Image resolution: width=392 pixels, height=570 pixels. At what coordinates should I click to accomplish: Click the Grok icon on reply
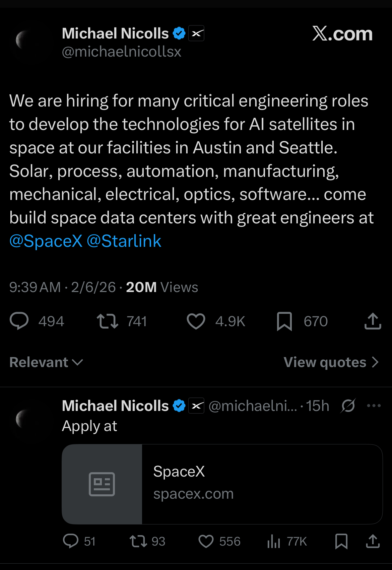(348, 406)
